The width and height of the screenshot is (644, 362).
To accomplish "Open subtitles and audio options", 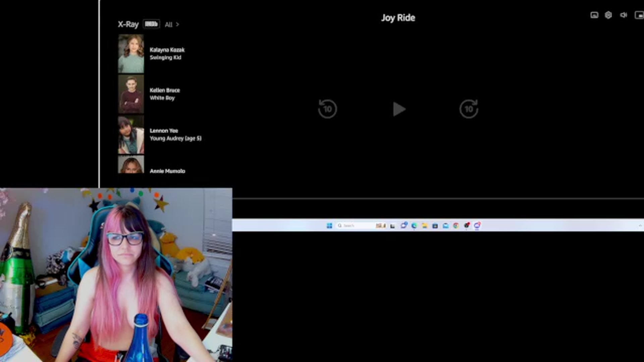I will (x=594, y=15).
